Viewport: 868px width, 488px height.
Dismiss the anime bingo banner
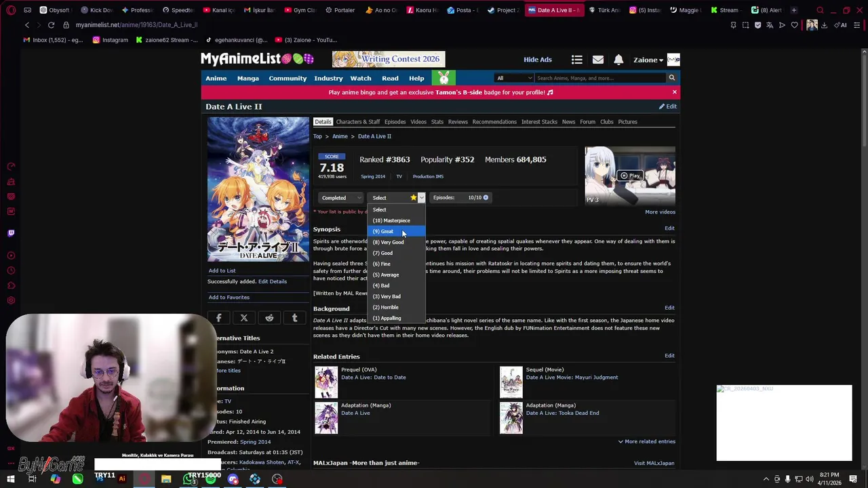pyautogui.click(x=674, y=92)
